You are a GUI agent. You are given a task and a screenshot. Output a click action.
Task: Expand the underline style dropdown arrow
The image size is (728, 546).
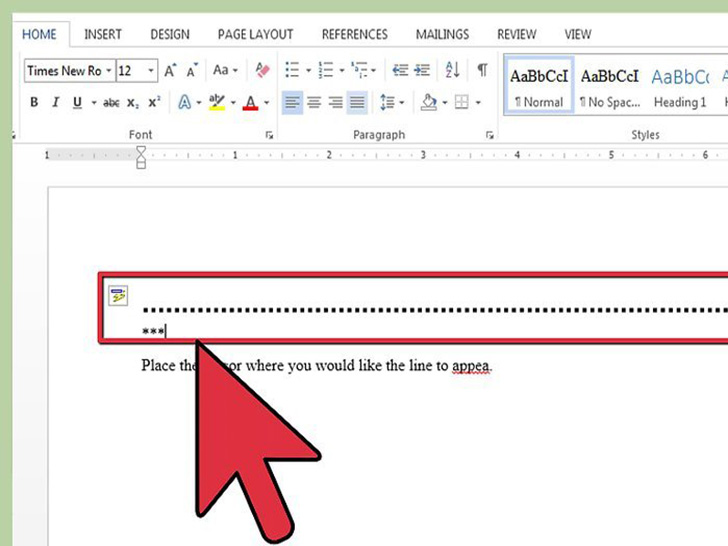tap(94, 103)
